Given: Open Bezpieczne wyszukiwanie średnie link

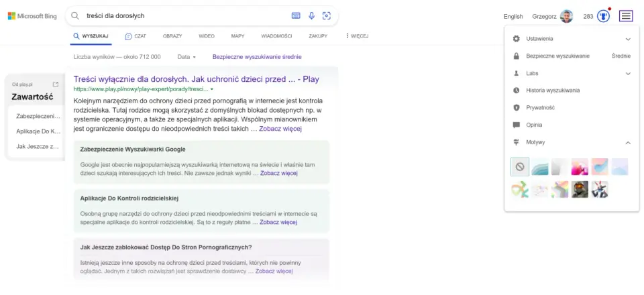Looking at the screenshot, I should (x=257, y=57).
